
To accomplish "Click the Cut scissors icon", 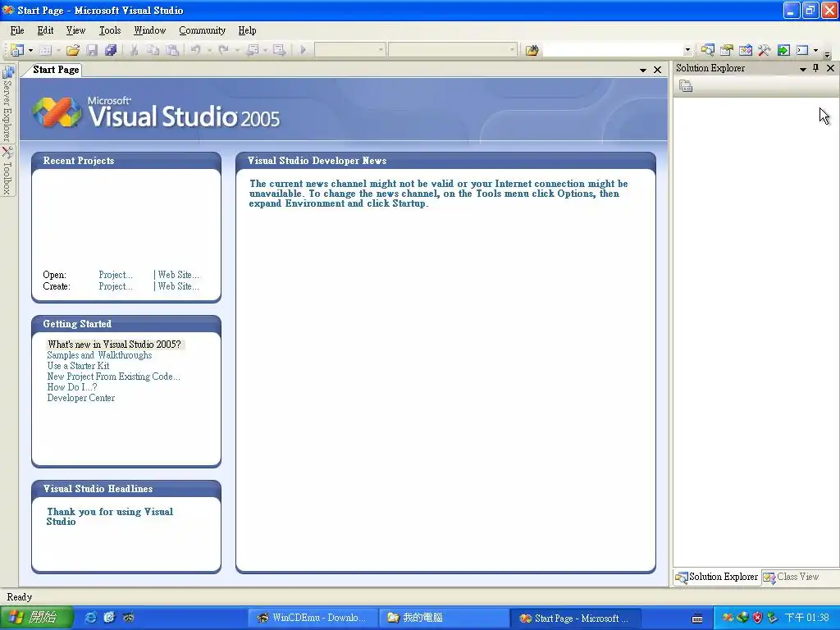I will (x=134, y=50).
